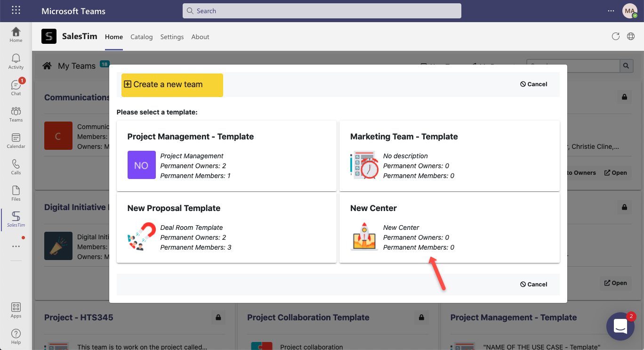Open the Intercom chat bubble

coord(620,326)
